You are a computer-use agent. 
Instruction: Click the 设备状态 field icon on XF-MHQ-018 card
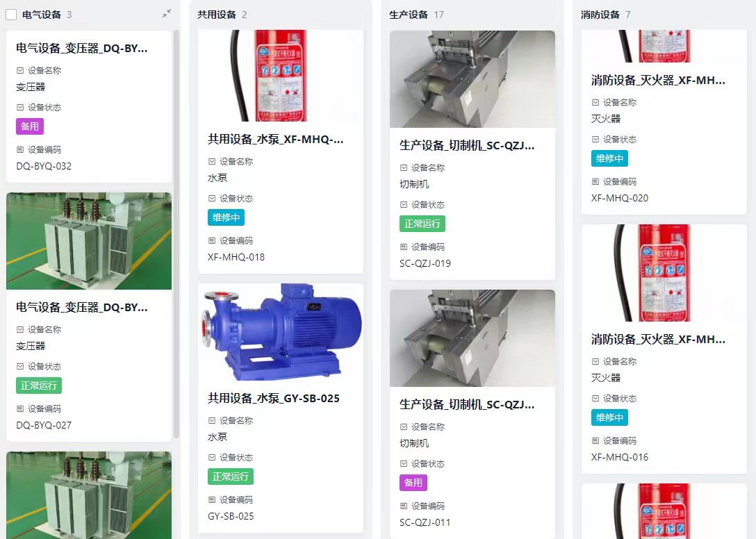(212, 198)
